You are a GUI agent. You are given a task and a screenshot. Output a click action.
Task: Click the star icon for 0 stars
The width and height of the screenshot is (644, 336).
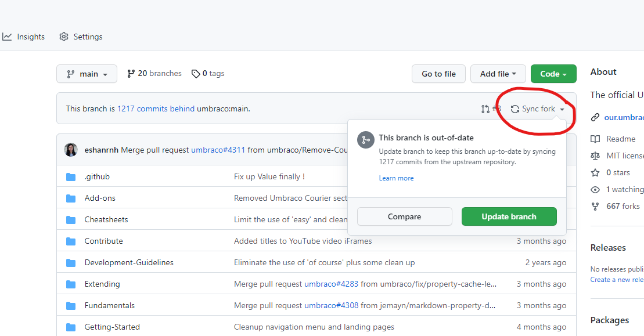[x=595, y=173]
